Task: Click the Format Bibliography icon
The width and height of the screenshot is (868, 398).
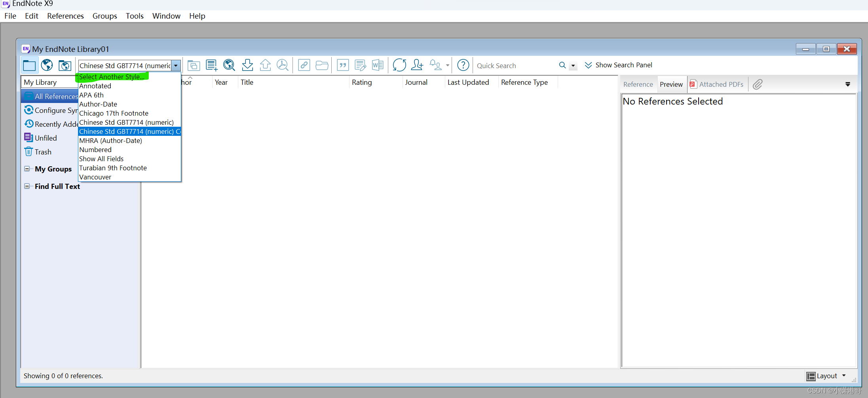Action: tap(360, 65)
